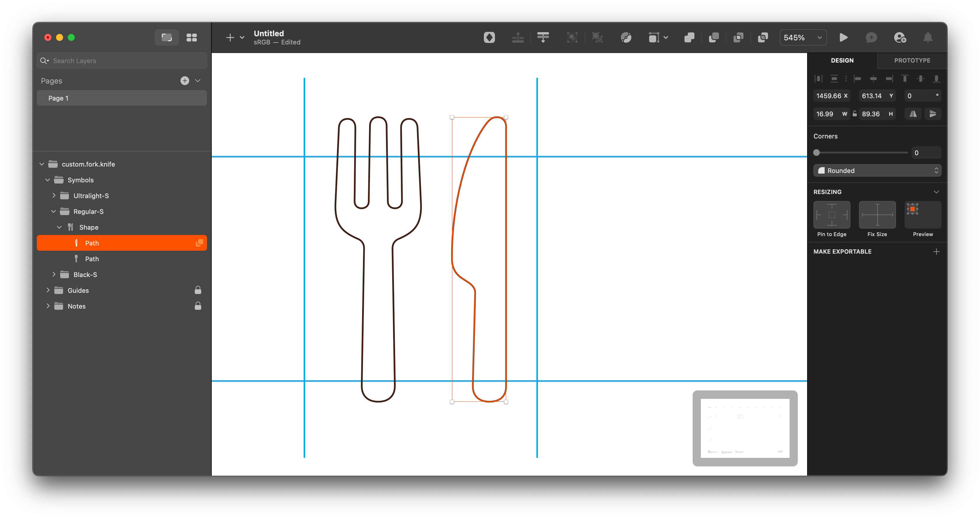Image resolution: width=980 pixels, height=519 pixels.
Task: Select the Design tab panel
Action: (x=842, y=60)
